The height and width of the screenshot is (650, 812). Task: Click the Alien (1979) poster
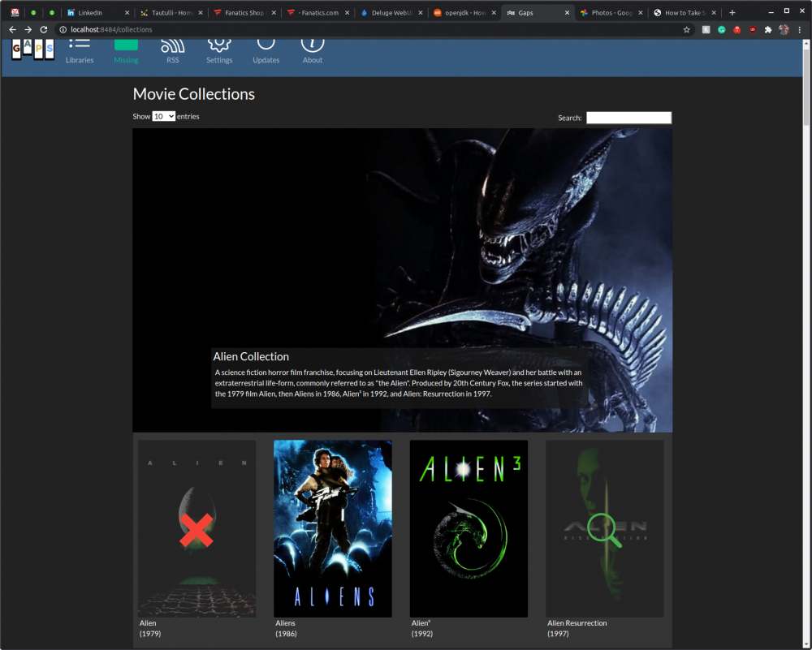click(x=197, y=528)
